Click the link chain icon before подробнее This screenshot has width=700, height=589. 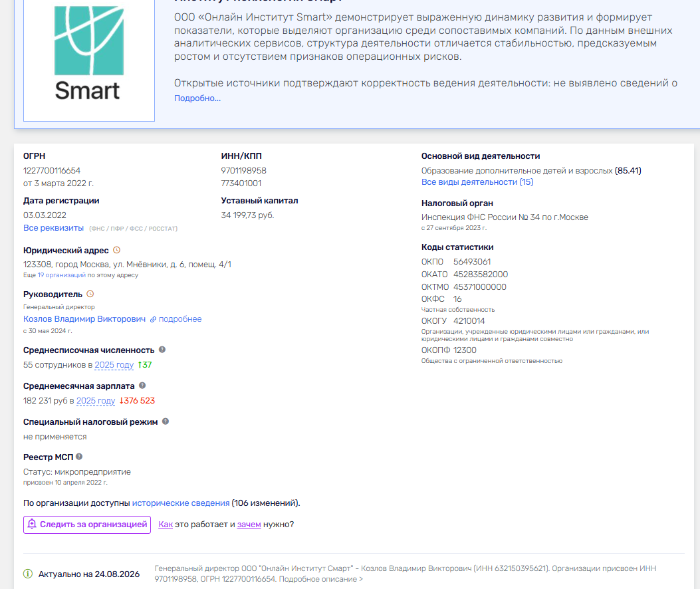[x=153, y=319]
